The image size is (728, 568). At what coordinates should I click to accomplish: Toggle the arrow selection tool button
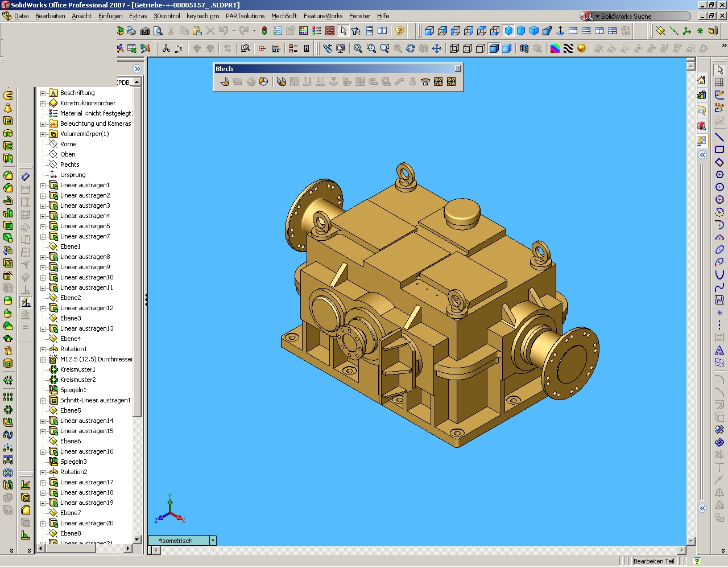pyautogui.click(x=344, y=31)
